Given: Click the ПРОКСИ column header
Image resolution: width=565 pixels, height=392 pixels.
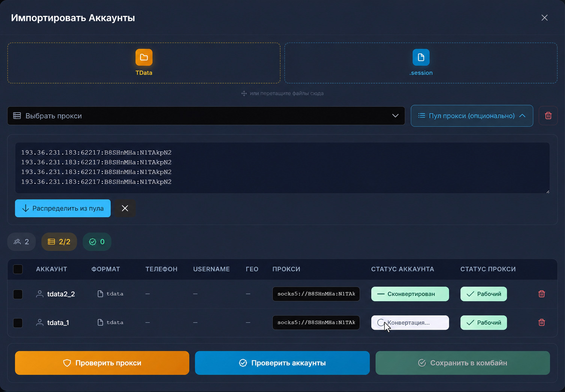Looking at the screenshot, I should click(x=286, y=269).
